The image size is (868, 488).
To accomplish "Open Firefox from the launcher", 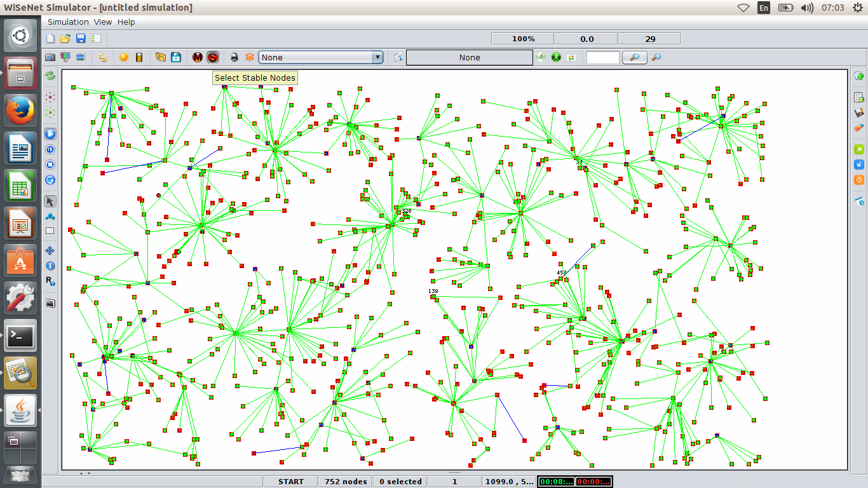I will pos(21,111).
